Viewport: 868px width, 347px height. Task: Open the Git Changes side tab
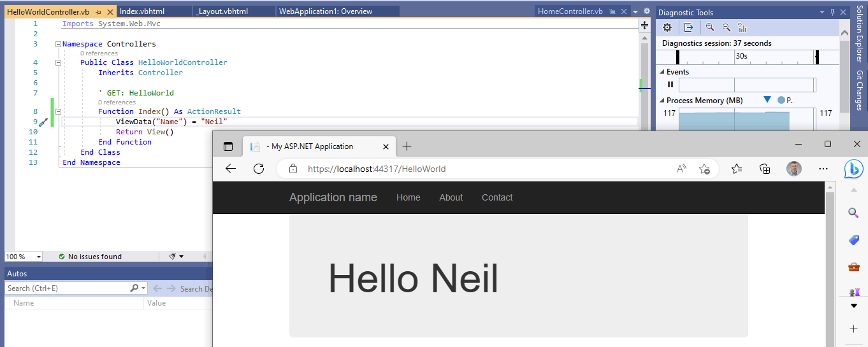(x=859, y=90)
